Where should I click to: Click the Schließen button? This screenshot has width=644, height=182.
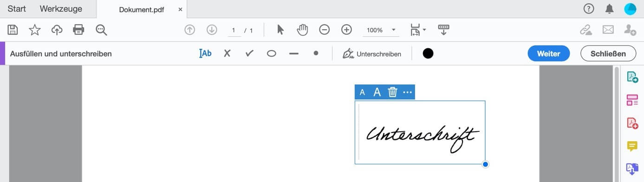pyautogui.click(x=608, y=53)
